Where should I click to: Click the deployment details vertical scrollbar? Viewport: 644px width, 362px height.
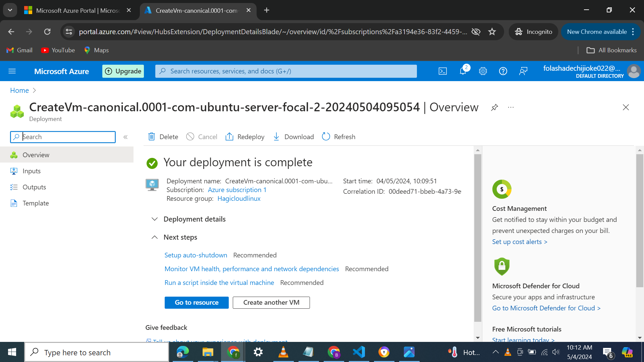478,235
